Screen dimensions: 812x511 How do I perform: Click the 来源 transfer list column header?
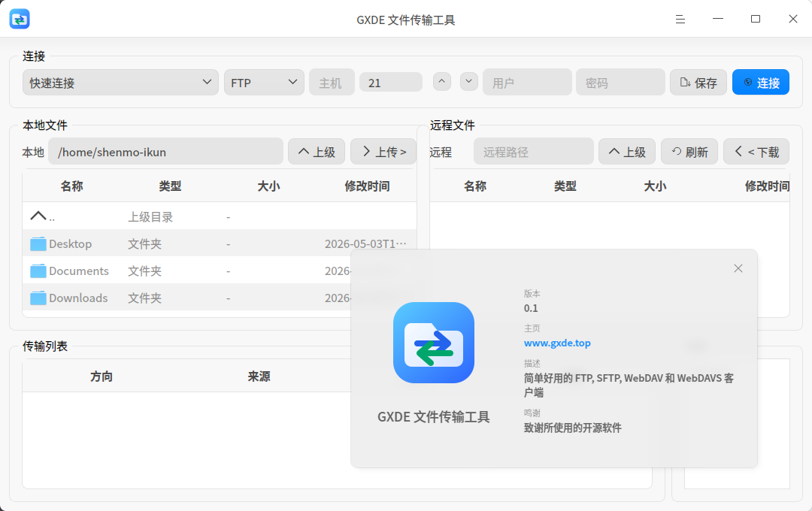pyautogui.click(x=259, y=376)
